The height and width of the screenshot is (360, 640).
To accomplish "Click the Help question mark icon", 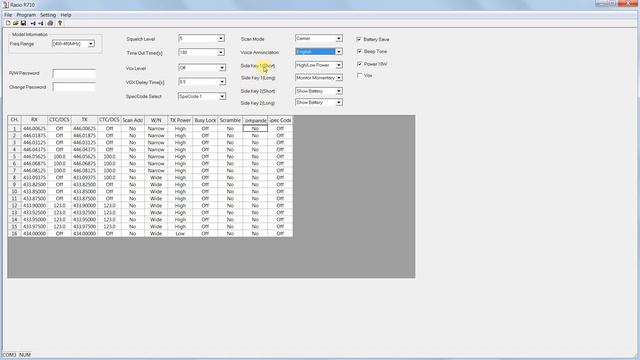I will (x=60, y=23).
